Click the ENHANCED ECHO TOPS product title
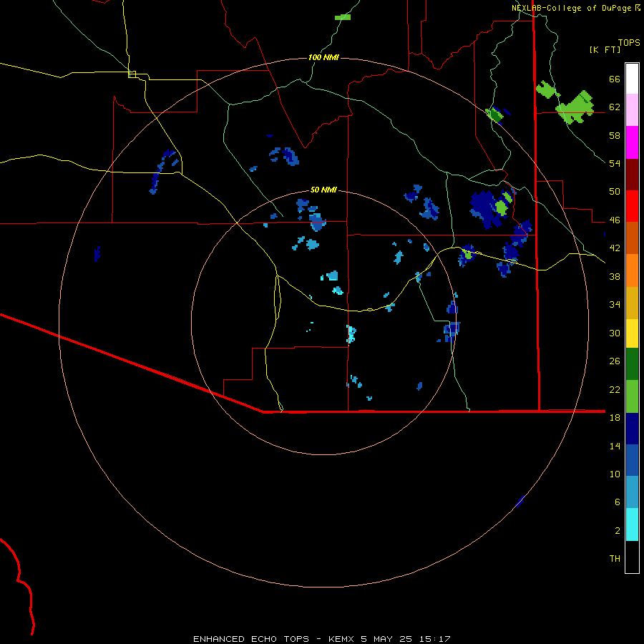Image resolution: width=644 pixels, height=644 pixels. 251,639
